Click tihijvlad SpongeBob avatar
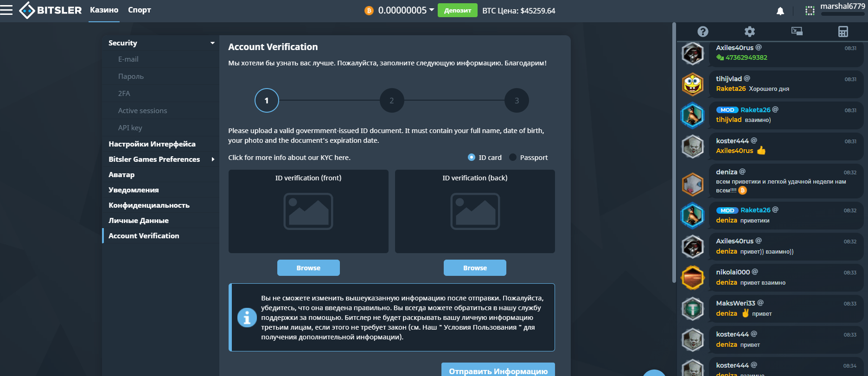The width and height of the screenshot is (868, 376). (x=693, y=84)
